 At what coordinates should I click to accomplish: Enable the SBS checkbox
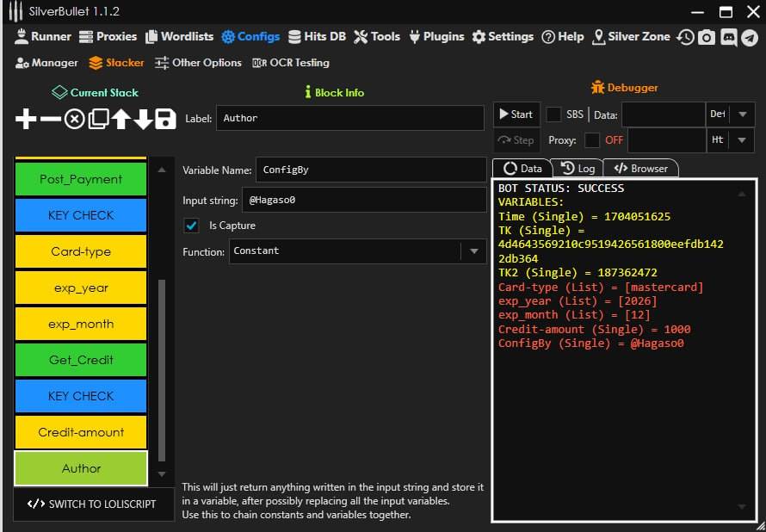coord(554,114)
